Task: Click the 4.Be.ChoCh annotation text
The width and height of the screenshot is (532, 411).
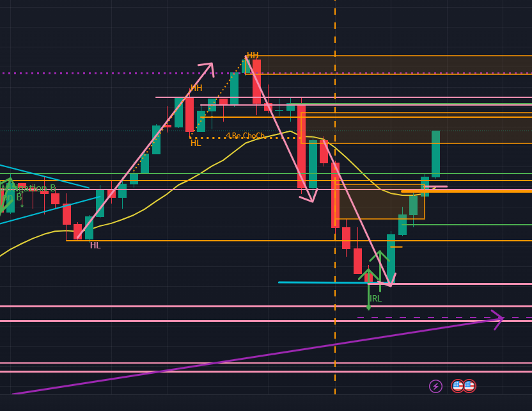Action: (x=246, y=136)
